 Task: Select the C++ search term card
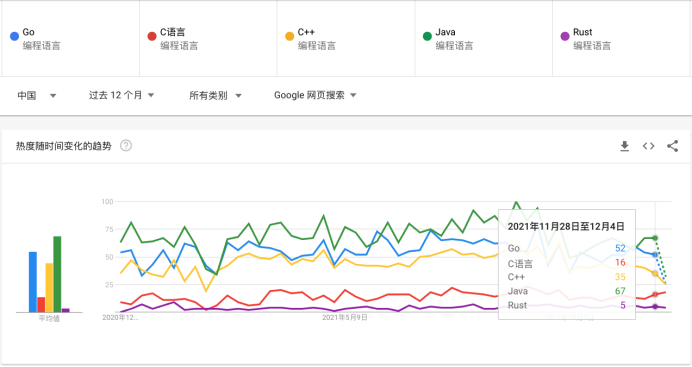(x=346, y=38)
